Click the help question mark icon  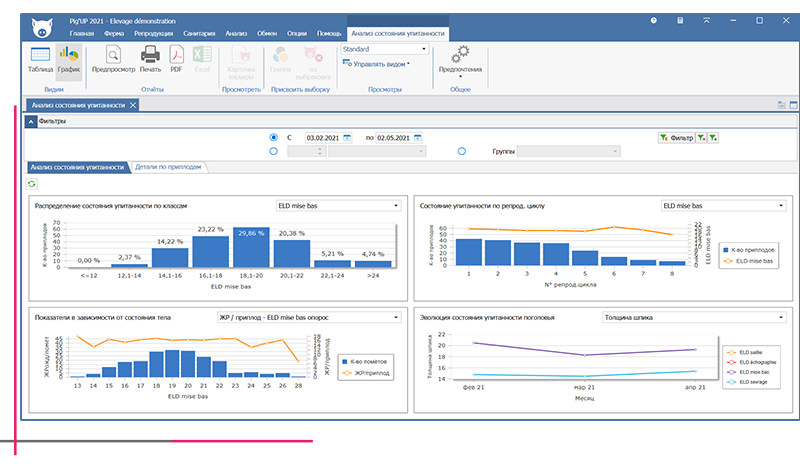click(x=654, y=19)
